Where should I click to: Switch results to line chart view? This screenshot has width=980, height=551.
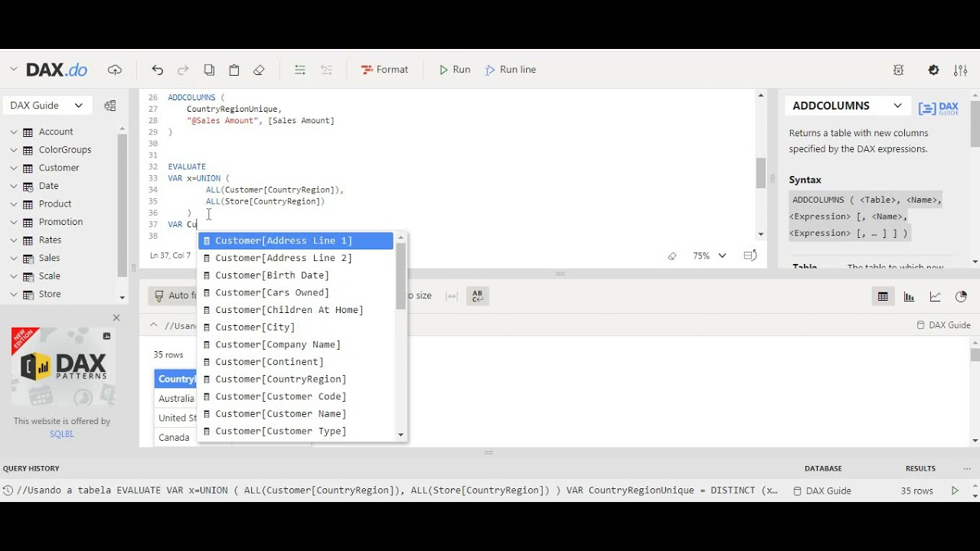935,297
